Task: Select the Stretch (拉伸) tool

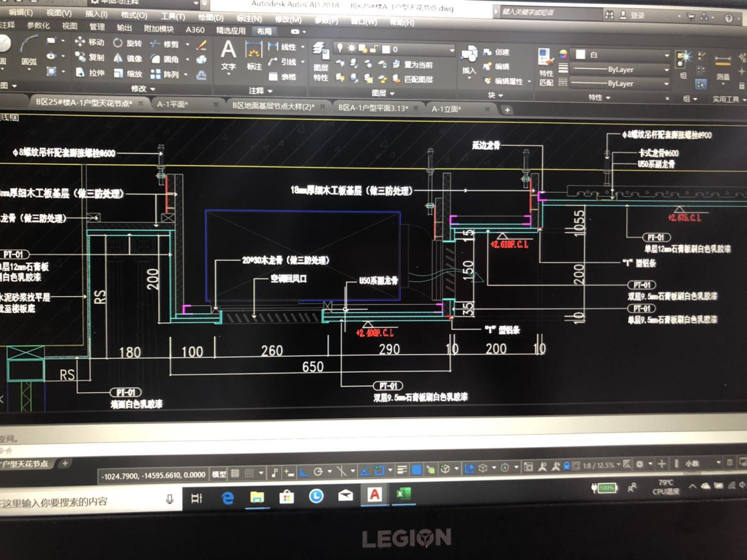Action: (90, 72)
